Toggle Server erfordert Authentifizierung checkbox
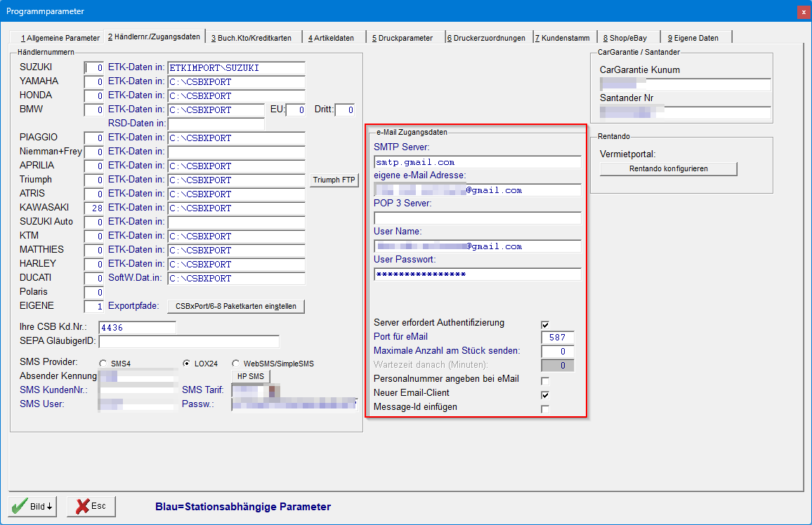This screenshot has width=812, height=525. pyautogui.click(x=545, y=325)
